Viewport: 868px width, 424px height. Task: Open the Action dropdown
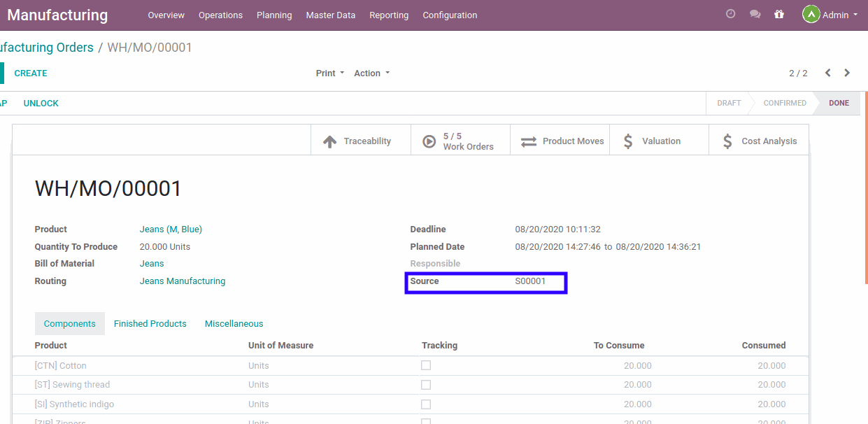371,73
